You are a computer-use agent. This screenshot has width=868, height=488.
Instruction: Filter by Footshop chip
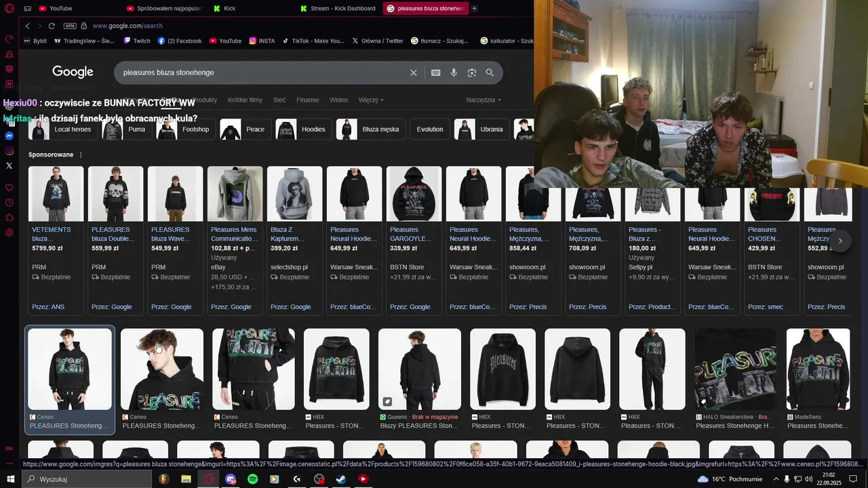click(185, 129)
